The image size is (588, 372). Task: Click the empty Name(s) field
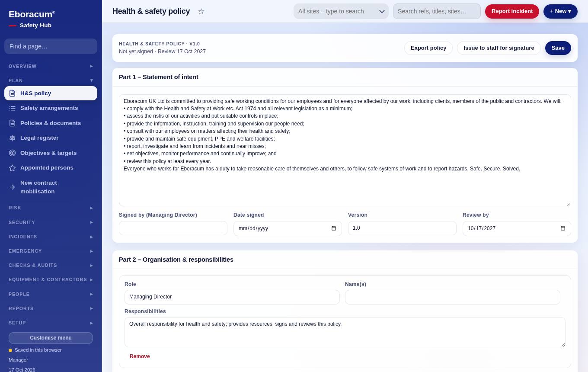click(453, 297)
